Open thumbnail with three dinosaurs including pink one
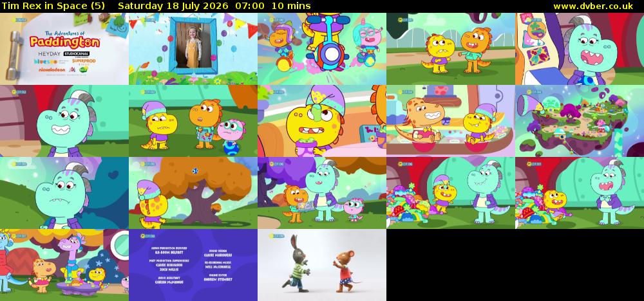Image resolution: width=644 pixels, height=301 pixels. coord(193,121)
